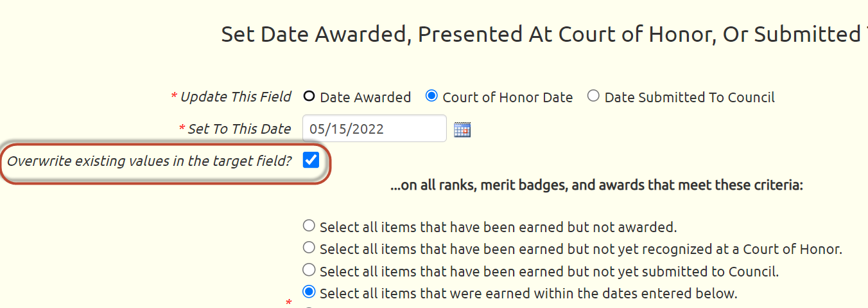
Task: Click the 'Overwrite existing values in the target field?' label
Action: point(149,161)
